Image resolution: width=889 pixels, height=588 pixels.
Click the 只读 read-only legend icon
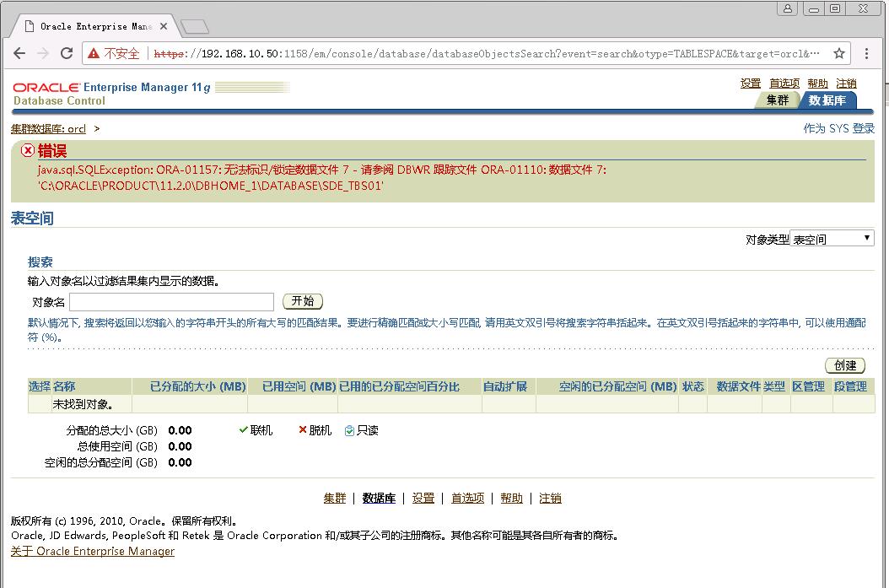(349, 430)
